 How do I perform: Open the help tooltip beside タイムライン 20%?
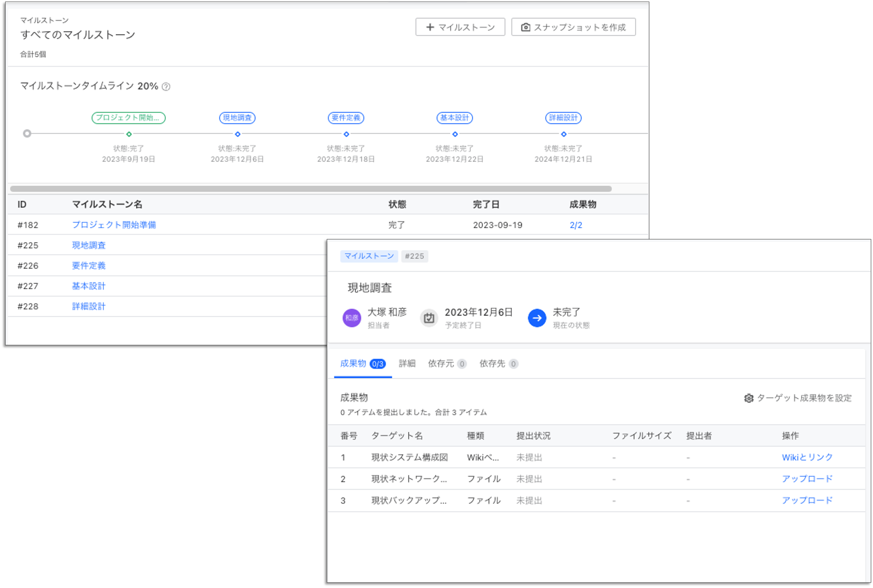coord(166,87)
